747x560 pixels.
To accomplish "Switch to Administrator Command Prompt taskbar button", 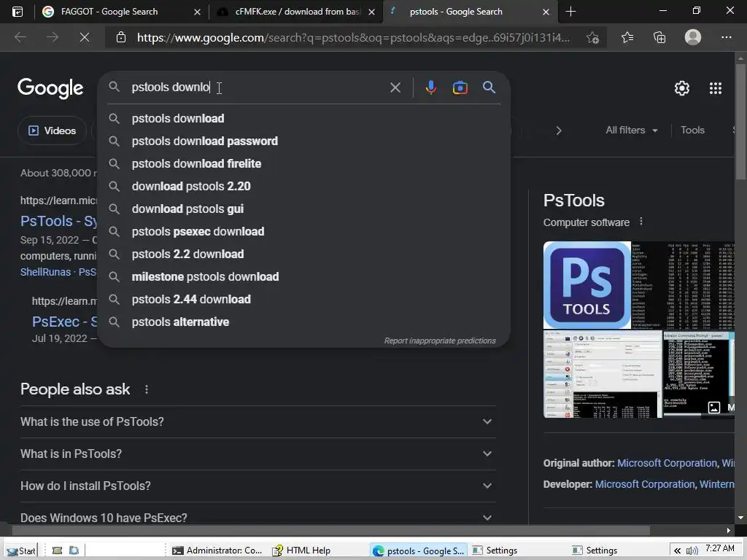I will (x=217, y=551).
